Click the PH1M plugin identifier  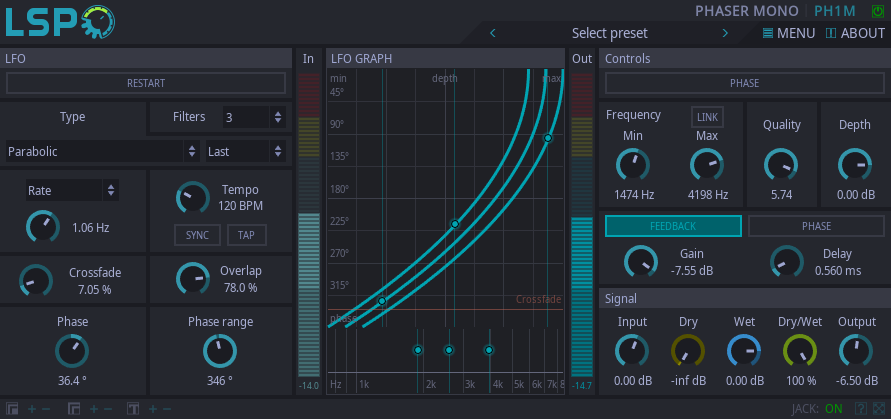tap(837, 11)
